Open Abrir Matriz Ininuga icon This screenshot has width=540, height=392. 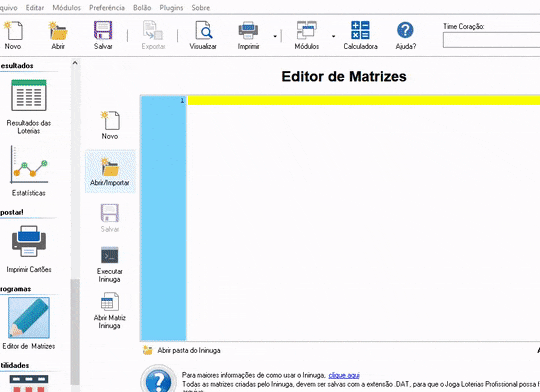[x=110, y=302]
